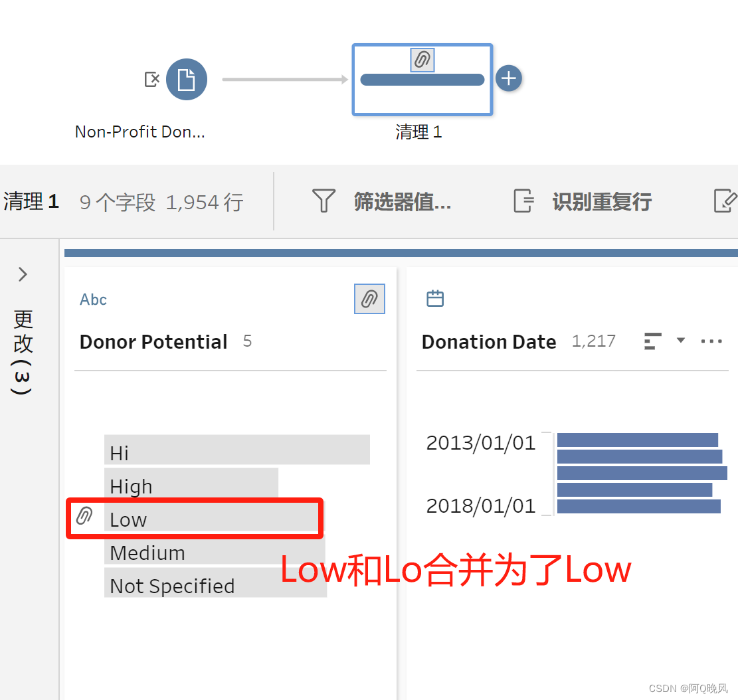Open the sort dropdown arrow for Donation Date

[681, 340]
